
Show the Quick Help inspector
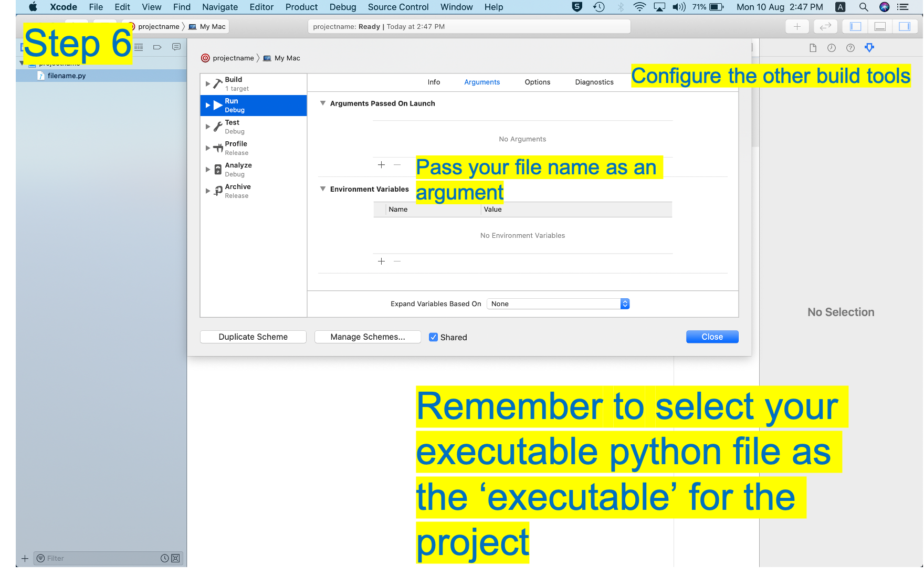(850, 48)
